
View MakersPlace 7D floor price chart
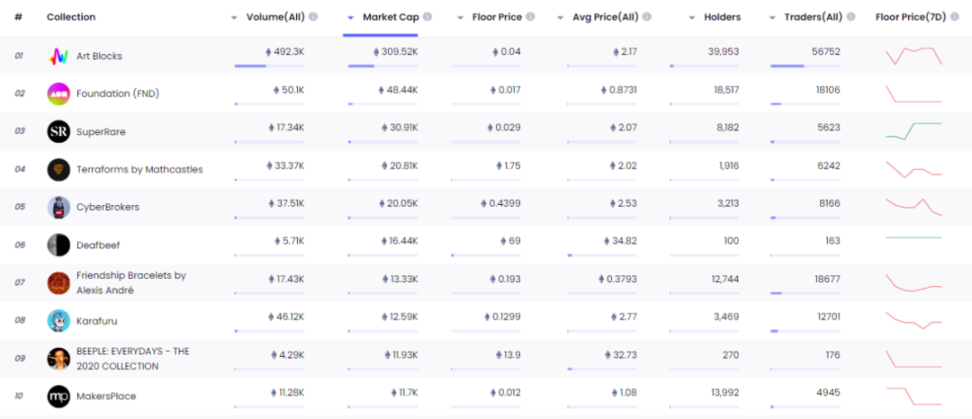click(914, 396)
